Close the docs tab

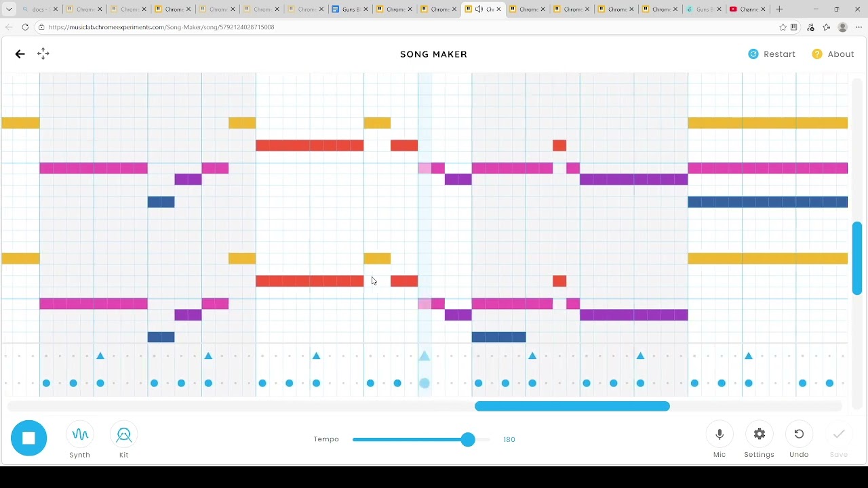(56, 9)
